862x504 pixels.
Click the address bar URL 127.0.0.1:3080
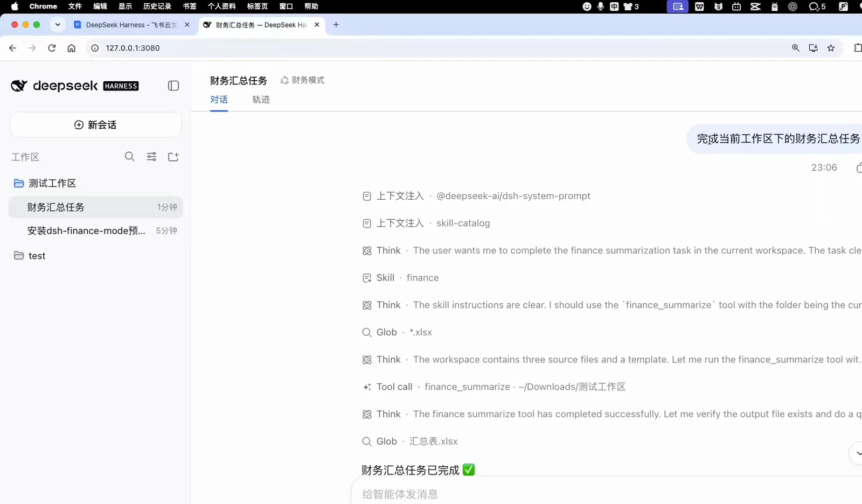pos(133,48)
